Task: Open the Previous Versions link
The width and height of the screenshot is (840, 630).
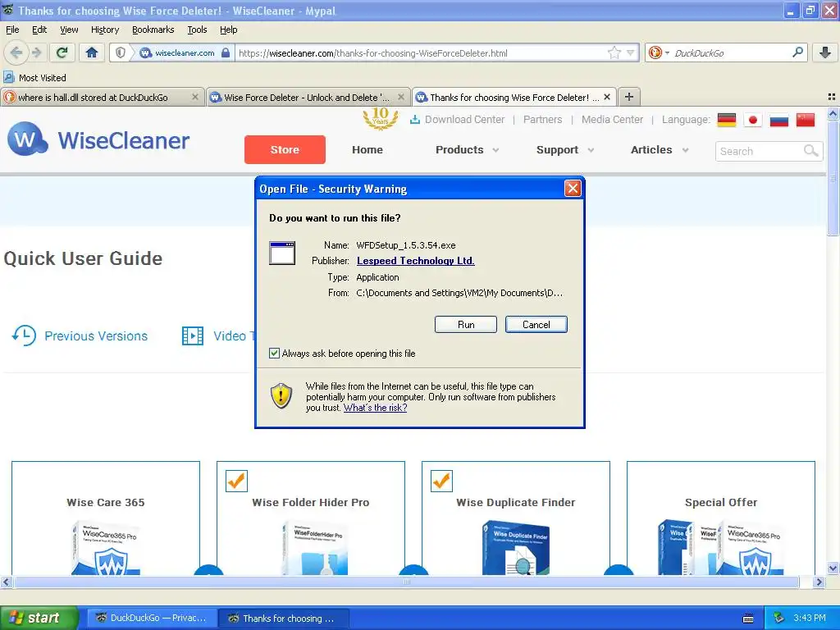Action: click(96, 336)
